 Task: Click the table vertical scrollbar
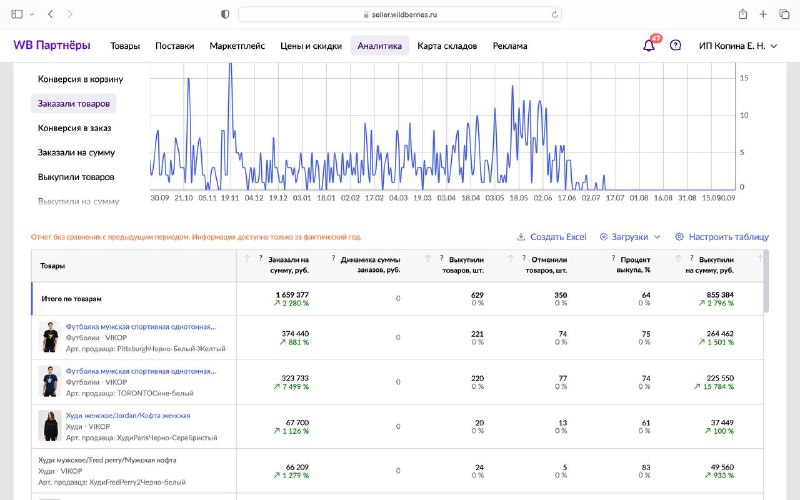coord(766,281)
